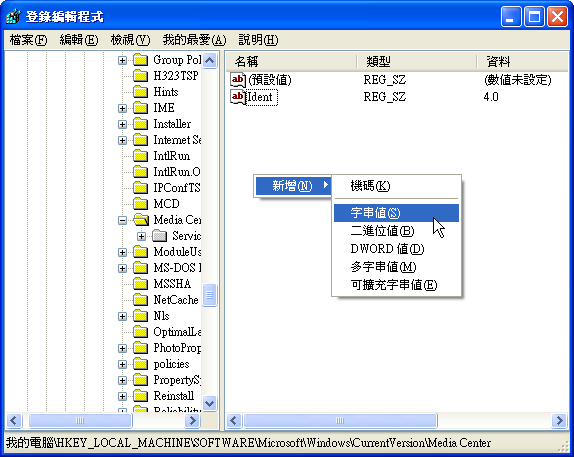
Task: Expand the Installer tree node
Action: click(122, 125)
